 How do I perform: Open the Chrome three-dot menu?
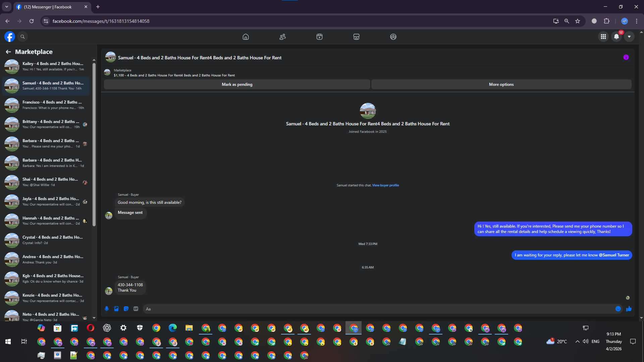pos(637,21)
